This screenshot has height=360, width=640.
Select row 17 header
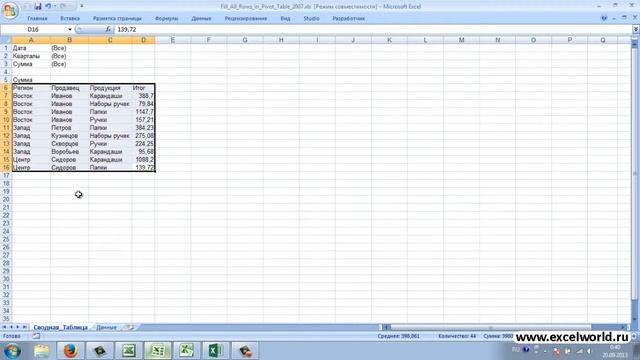pyautogui.click(x=6, y=176)
